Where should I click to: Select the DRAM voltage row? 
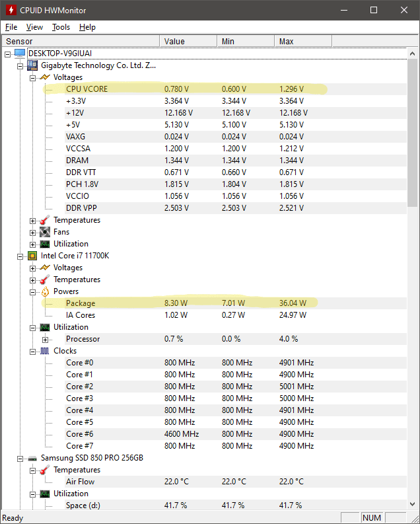coord(236,161)
